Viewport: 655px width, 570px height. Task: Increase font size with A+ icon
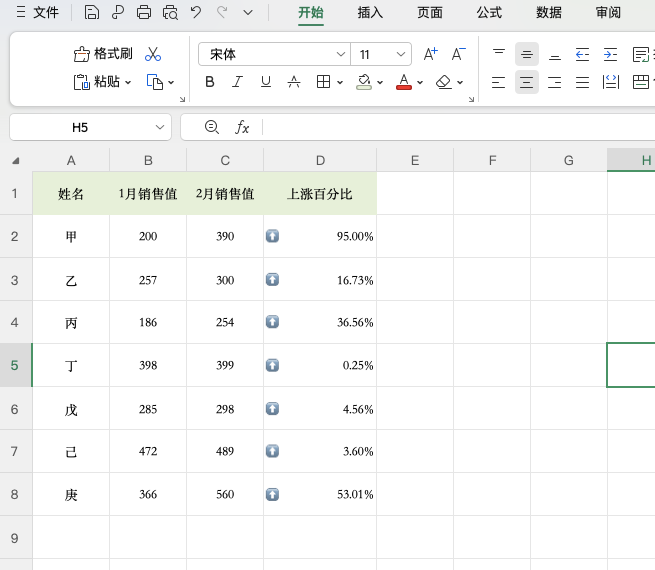pos(431,54)
